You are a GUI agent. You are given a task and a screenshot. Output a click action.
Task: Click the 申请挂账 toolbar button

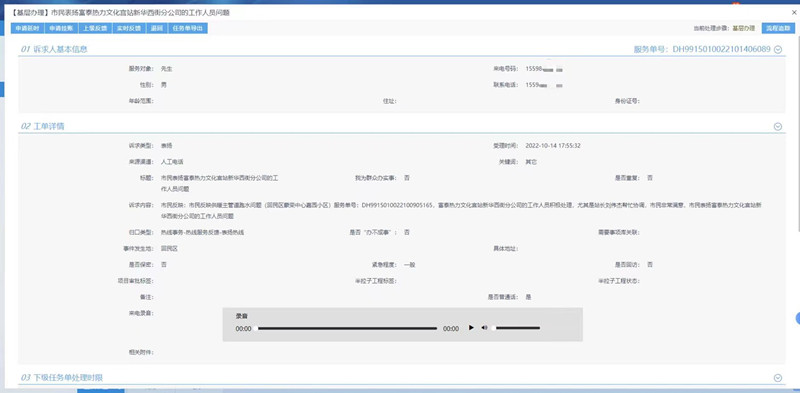(61, 29)
